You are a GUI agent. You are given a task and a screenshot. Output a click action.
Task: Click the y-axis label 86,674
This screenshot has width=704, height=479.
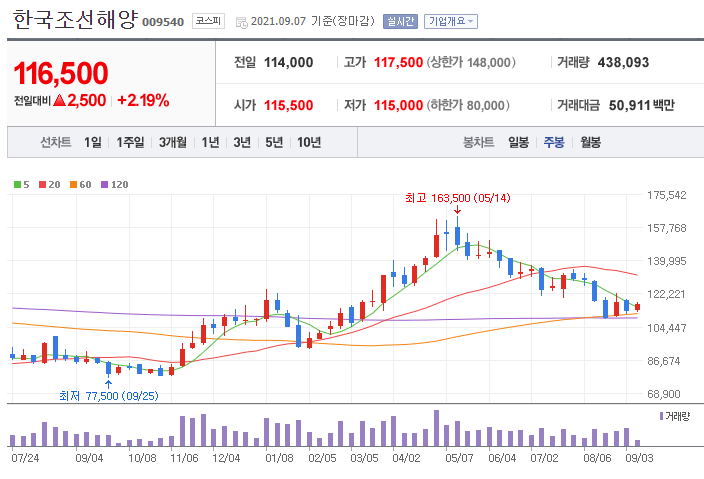click(664, 361)
